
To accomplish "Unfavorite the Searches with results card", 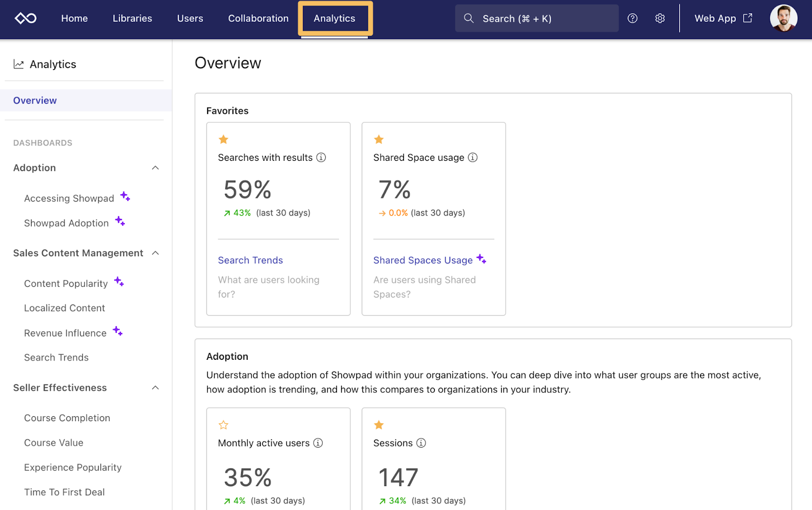I will 223,139.
